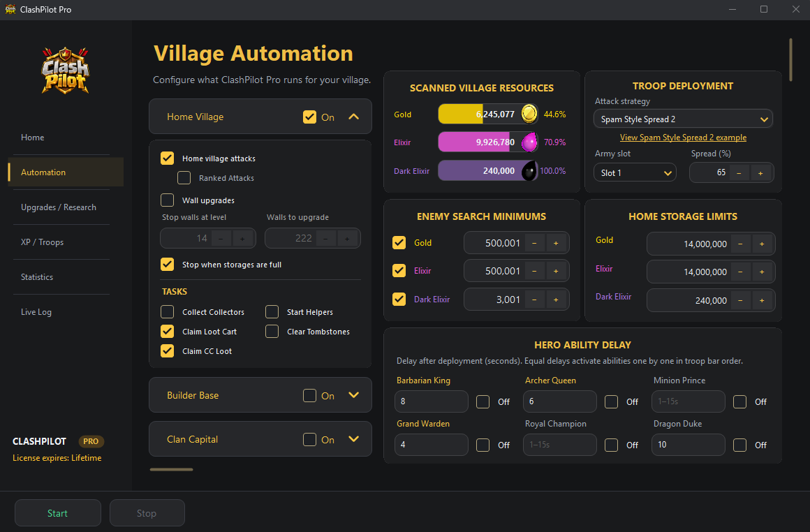Decrease Walls to upgrade with minus
The height and width of the screenshot is (532, 810).
coord(325,238)
